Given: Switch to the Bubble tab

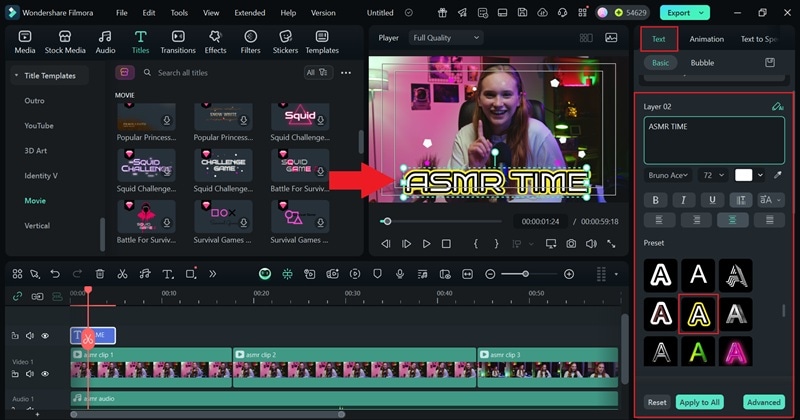Looking at the screenshot, I should [x=703, y=63].
